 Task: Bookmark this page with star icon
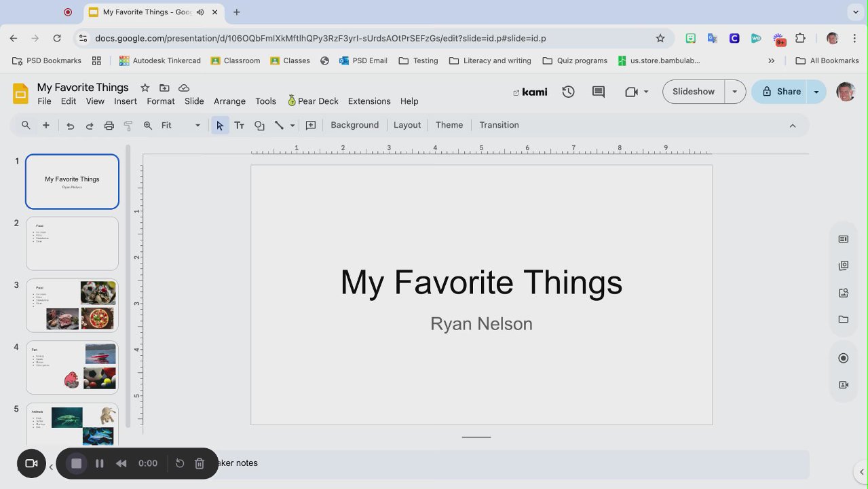pyautogui.click(x=660, y=38)
